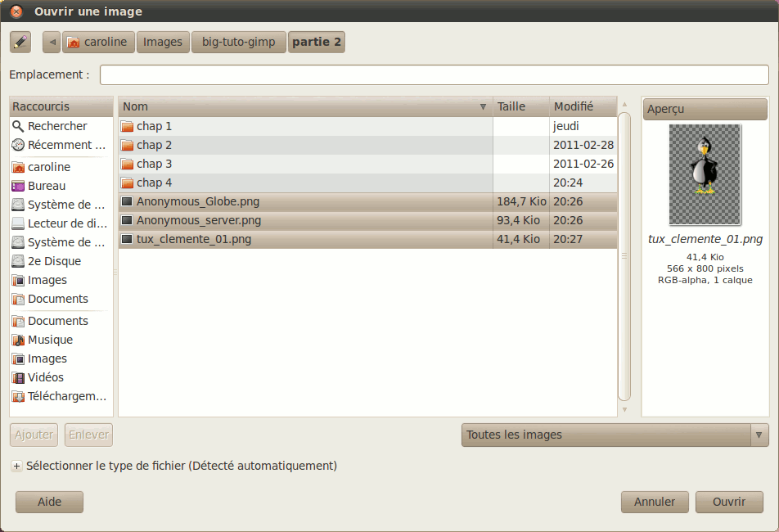Select Récemment utilisés shortcut in sidebar
The width and height of the screenshot is (779, 532).
point(59,145)
